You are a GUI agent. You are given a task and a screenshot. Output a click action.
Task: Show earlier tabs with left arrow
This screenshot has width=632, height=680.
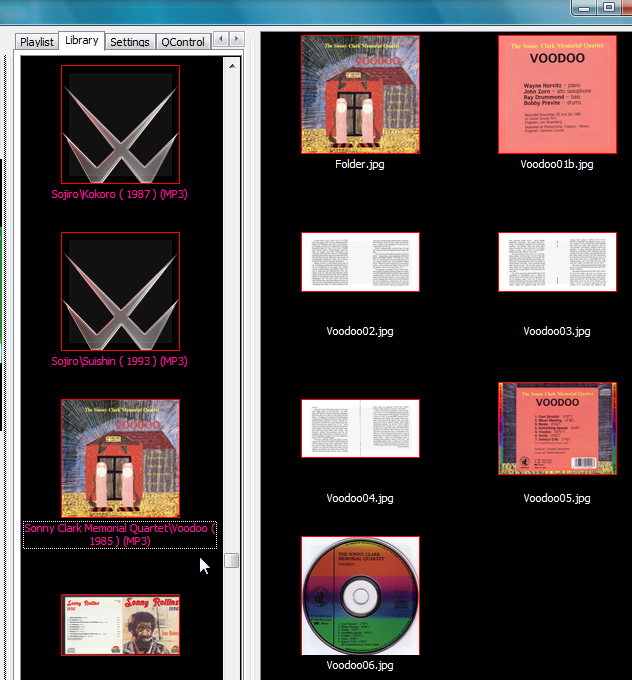point(221,39)
